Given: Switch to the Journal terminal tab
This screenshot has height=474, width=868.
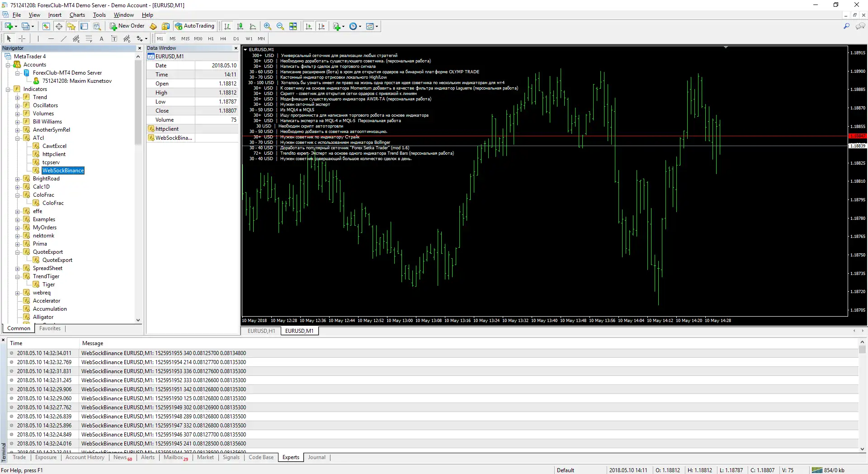Looking at the screenshot, I should [x=316, y=457].
